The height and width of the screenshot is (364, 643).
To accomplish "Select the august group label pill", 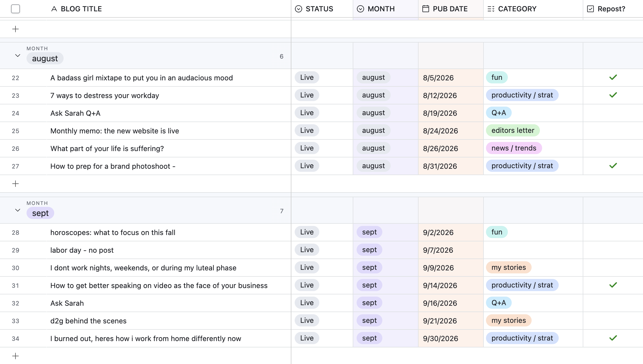I will pos(45,59).
